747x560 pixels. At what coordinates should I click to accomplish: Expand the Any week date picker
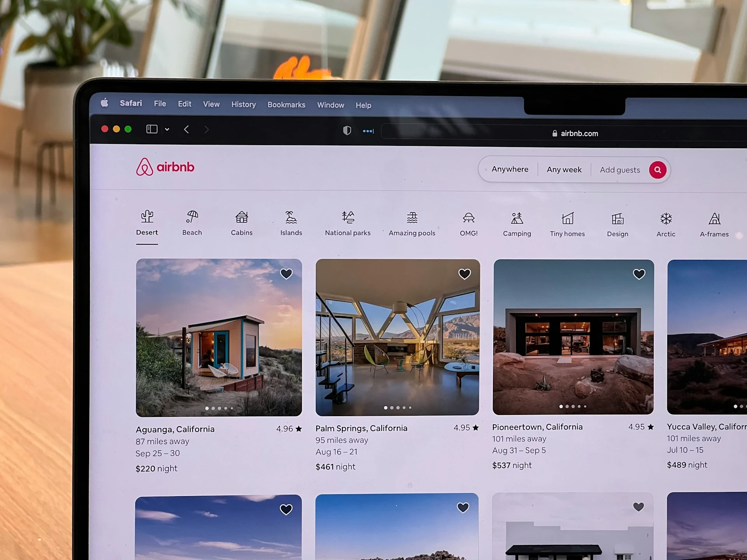pyautogui.click(x=563, y=170)
